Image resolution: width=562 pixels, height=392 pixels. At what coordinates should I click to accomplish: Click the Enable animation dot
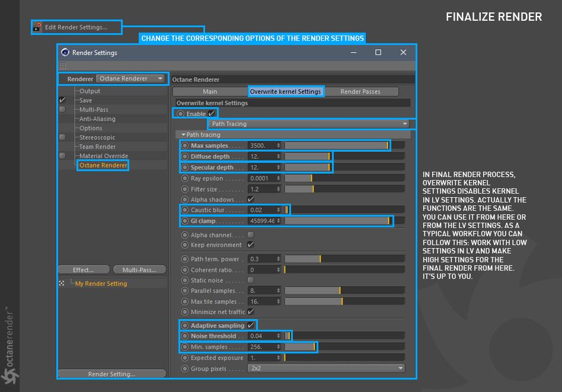[x=180, y=114]
